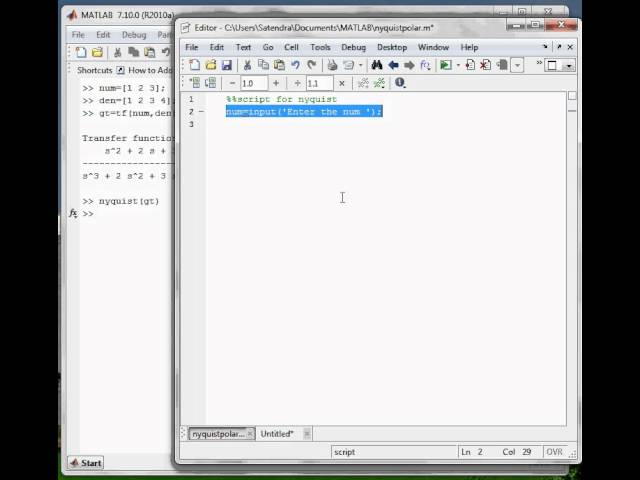This screenshot has height=480, width=640.
Task: Open Find with the binoculars icon
Action: 377,65
